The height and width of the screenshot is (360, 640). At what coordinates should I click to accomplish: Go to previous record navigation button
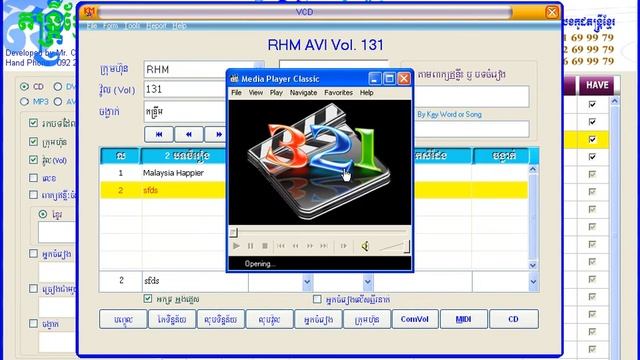click(189, 134)
